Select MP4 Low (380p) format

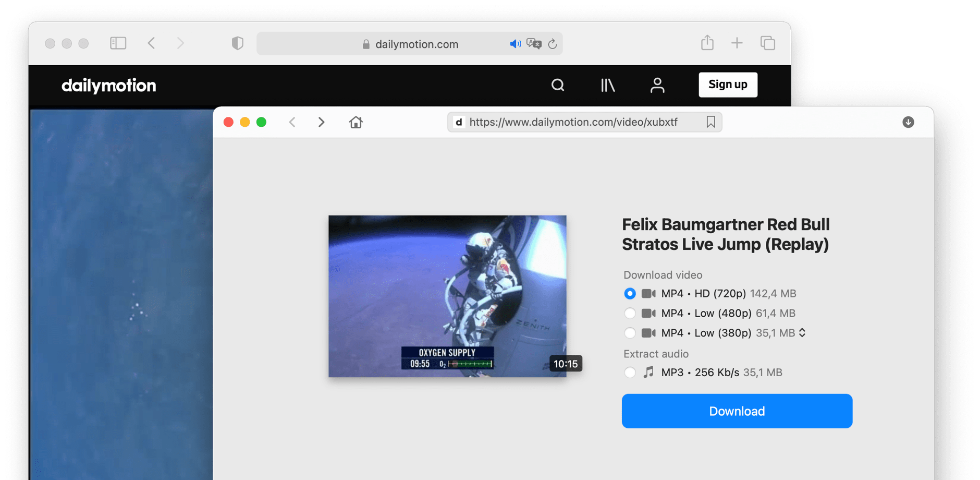[630, 333]
